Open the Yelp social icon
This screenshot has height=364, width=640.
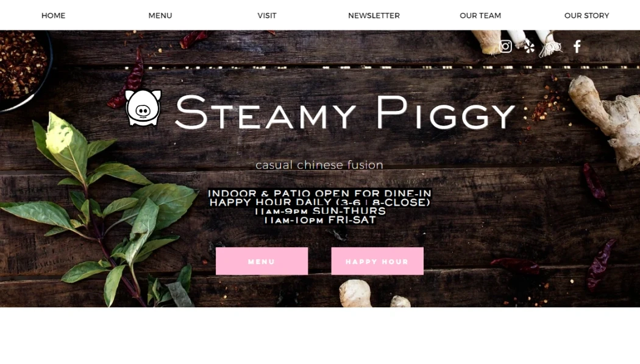click(530, 46)
